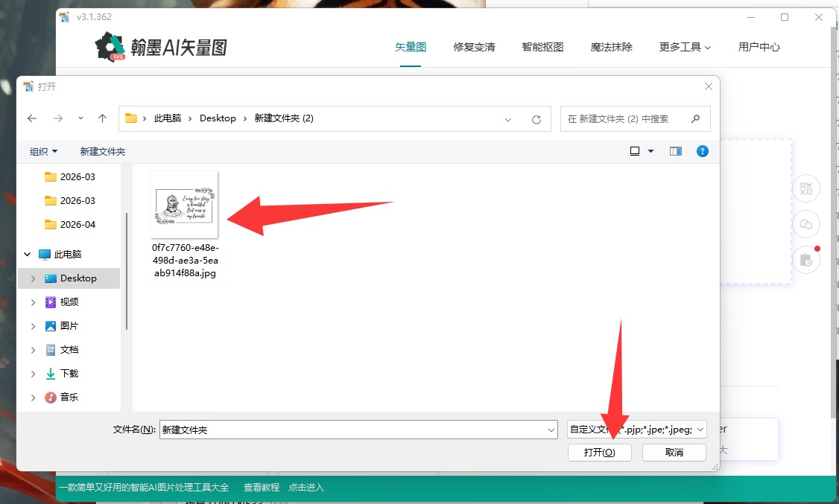
Task: Switch to the 魔法抹除 tab
Action: [x=611, y=46]
